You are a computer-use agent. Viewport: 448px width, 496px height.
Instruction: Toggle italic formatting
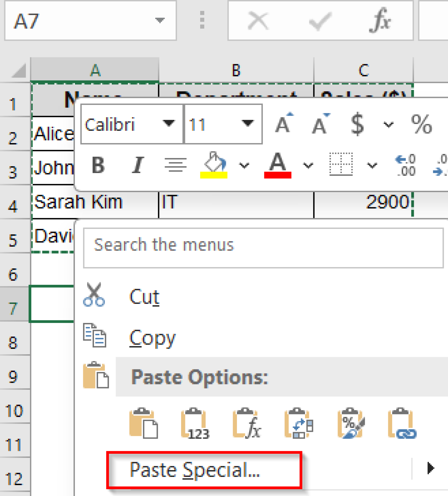coord(137,166)
